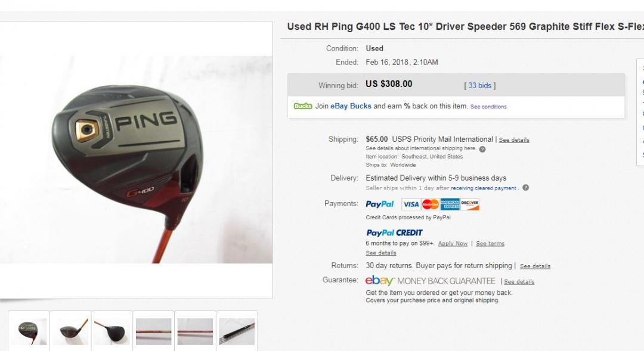Click the receiving cleared payment link
Viewport: 644px width, 351px height.
[484, 188]
